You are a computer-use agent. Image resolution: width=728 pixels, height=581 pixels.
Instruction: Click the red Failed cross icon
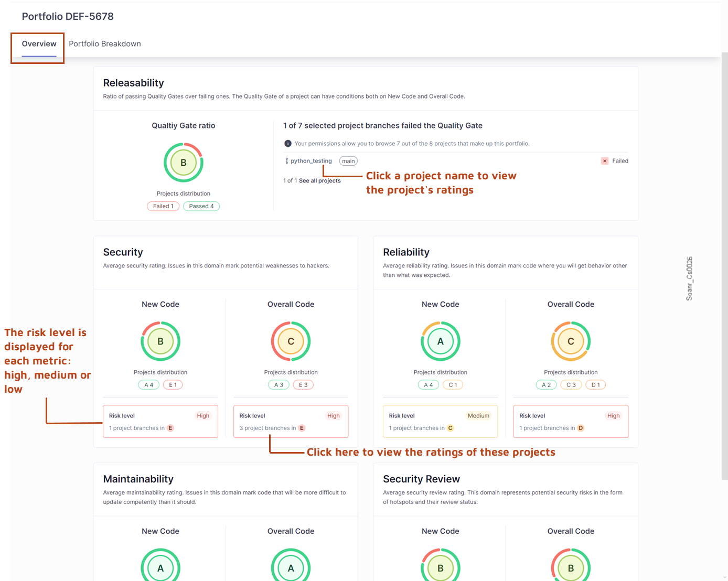pyautogui.click(x=605, y=160)
